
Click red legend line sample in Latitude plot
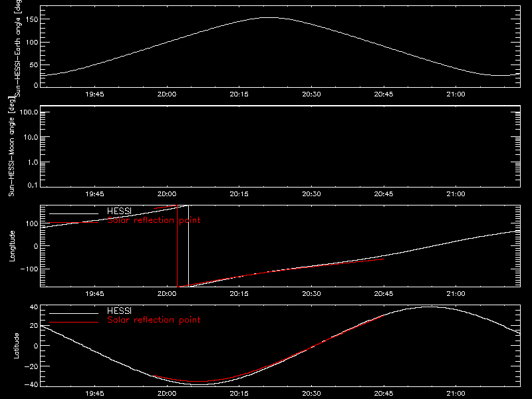(x=74, y=322)
